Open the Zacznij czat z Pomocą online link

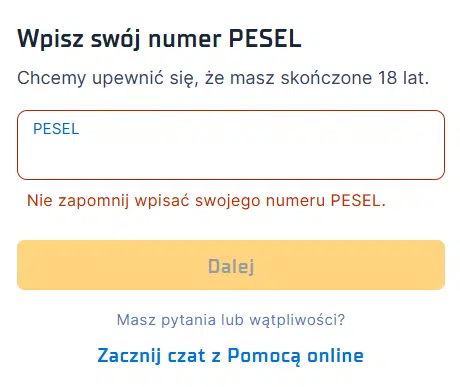(231, 355)
